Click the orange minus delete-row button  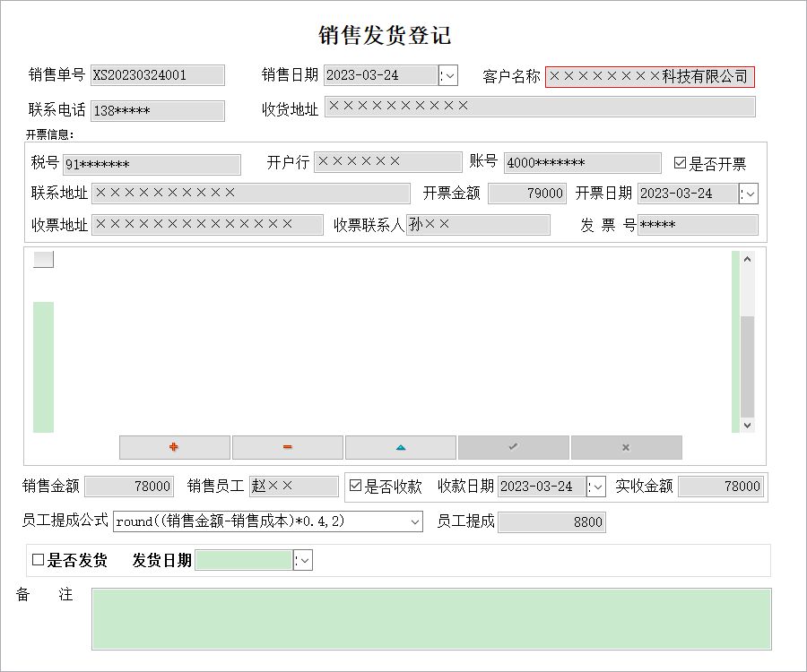pos(288,447)
